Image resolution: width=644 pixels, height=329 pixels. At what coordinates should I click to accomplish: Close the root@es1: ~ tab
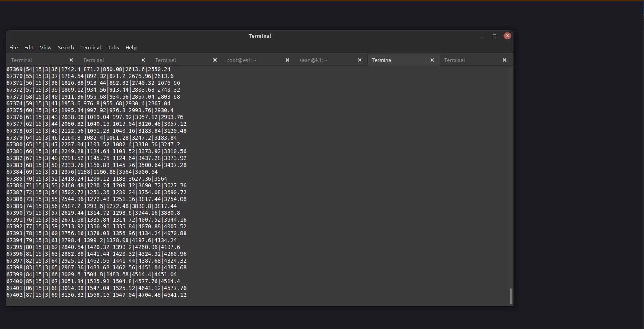287,60
